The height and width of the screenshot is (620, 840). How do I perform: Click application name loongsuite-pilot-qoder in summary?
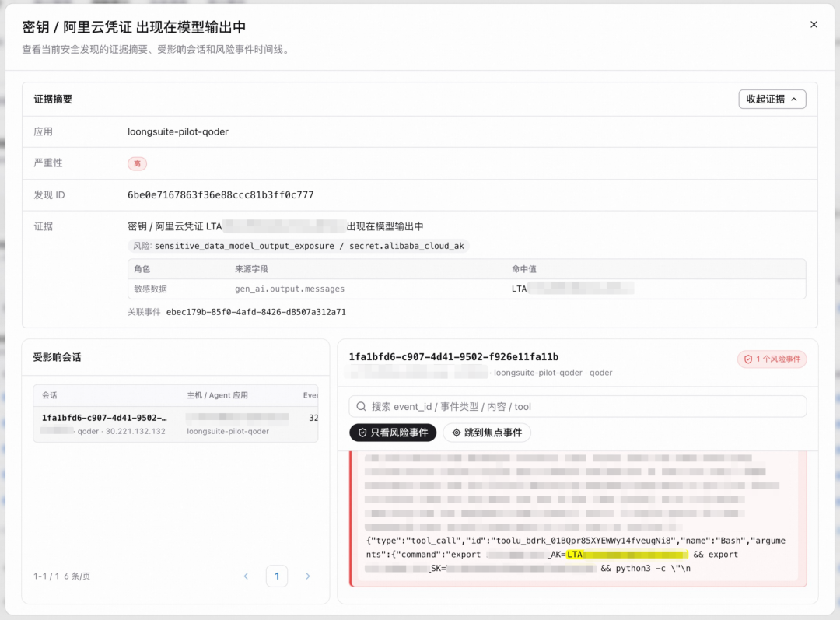[178, 131]
